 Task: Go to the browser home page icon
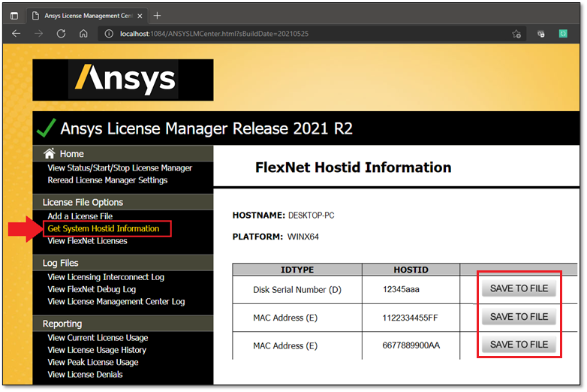[83, 34]
